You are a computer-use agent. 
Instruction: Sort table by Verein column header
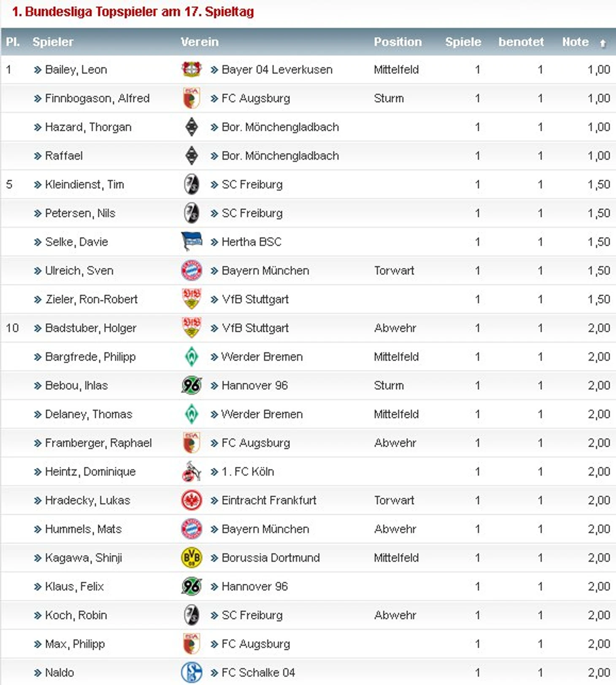pyautogui.click(x=200, y=42)
